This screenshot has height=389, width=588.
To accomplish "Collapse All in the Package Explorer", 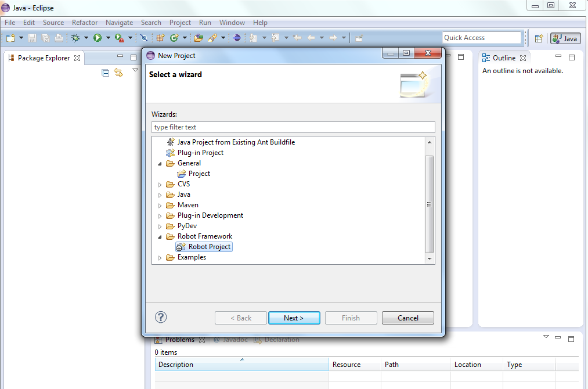I will (x=105, y=73).
